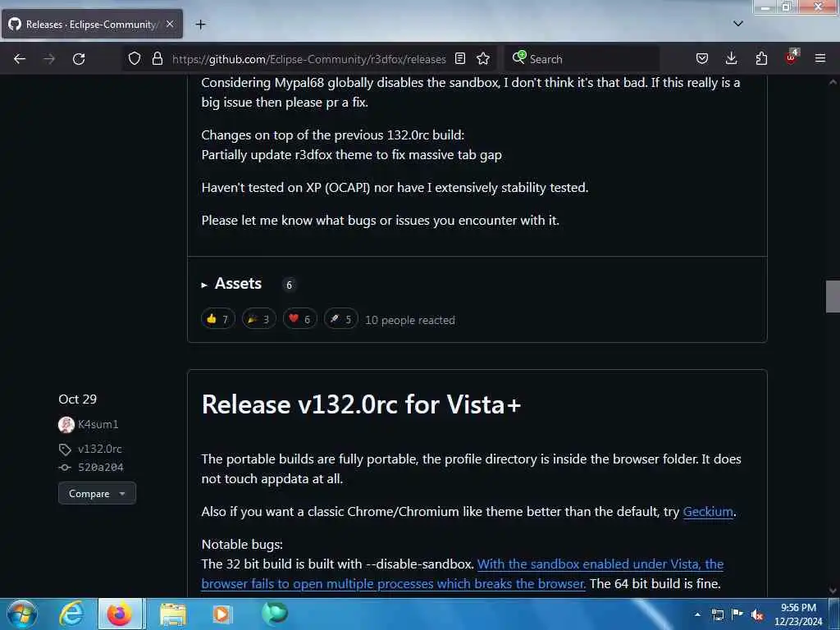
Task: Add thumbs-up reaction showing 7
Action: pyautogui.click(x=218, y=319)
